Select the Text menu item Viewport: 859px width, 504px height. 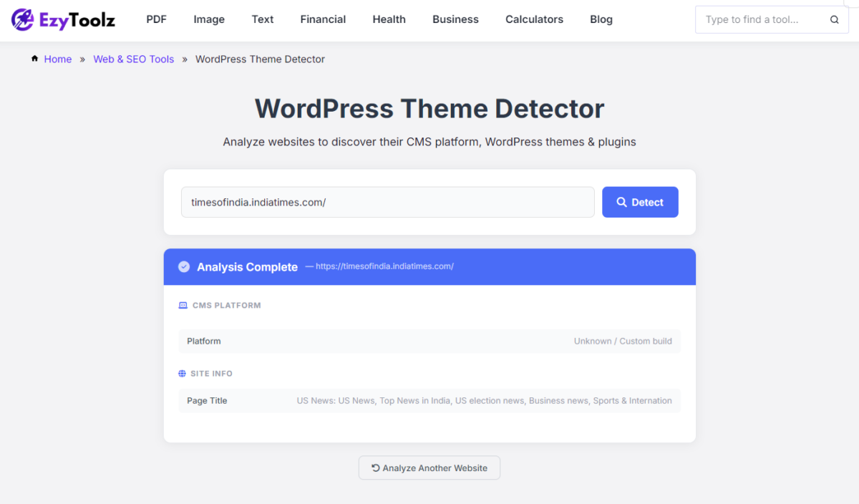(262, 19)
